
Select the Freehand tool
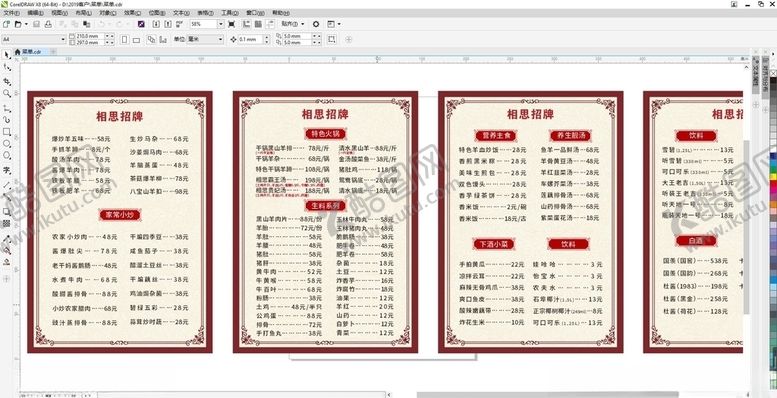click(x=6, y=108)
